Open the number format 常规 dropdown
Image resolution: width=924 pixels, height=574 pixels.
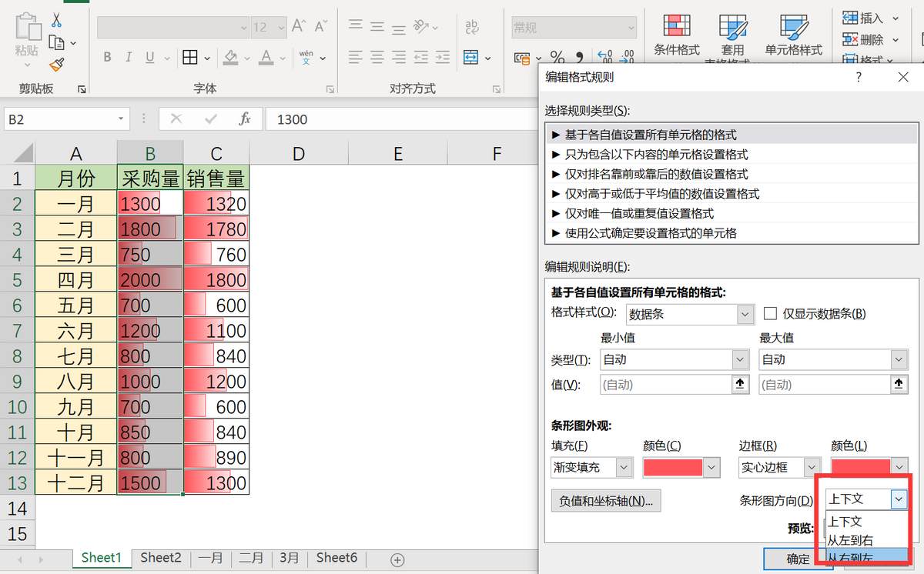pos(631,27)
